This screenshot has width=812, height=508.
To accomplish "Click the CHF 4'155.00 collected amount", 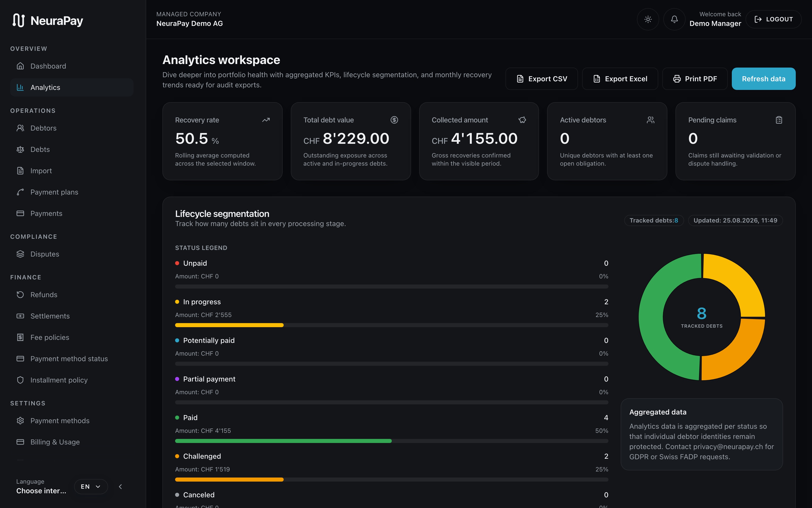I will (475, 138).
